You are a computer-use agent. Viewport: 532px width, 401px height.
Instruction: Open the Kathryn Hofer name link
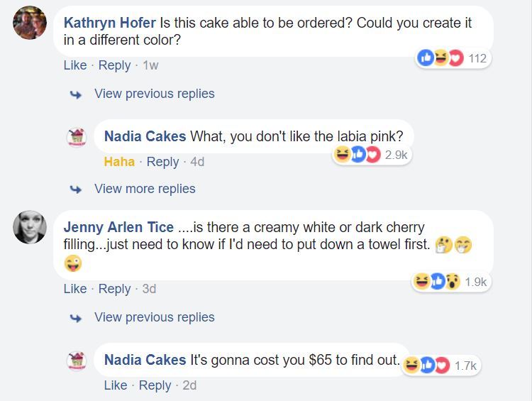click(109, 23)
